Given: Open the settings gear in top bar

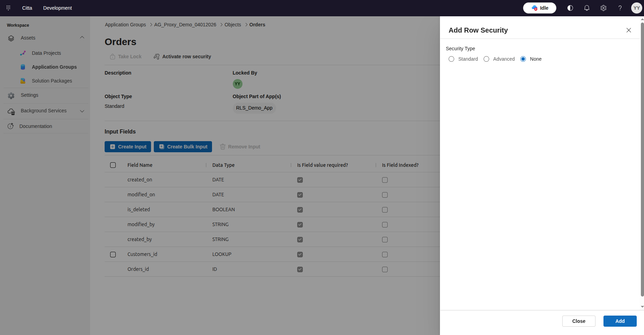Looking at the screenshot, I should coord(603,8).
